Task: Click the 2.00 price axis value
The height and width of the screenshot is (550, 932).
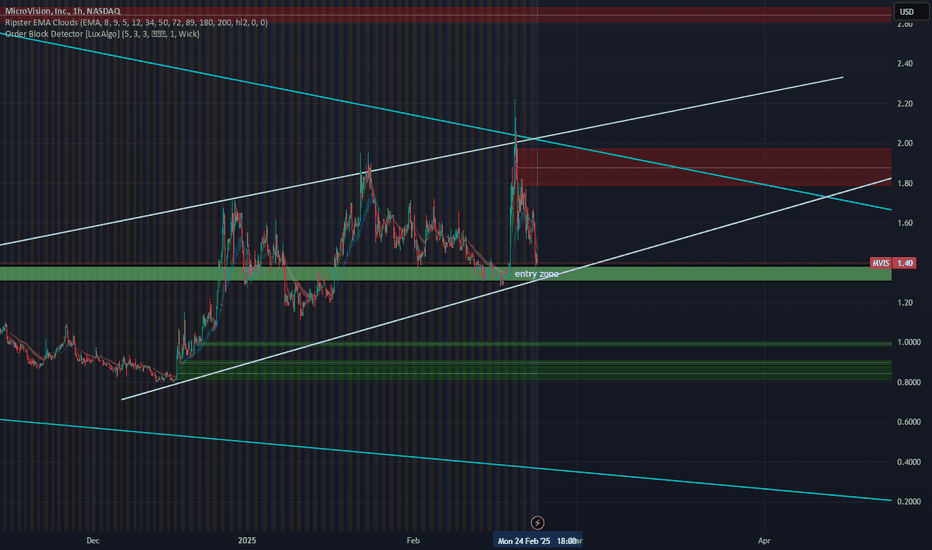Action: click(905, 143)
